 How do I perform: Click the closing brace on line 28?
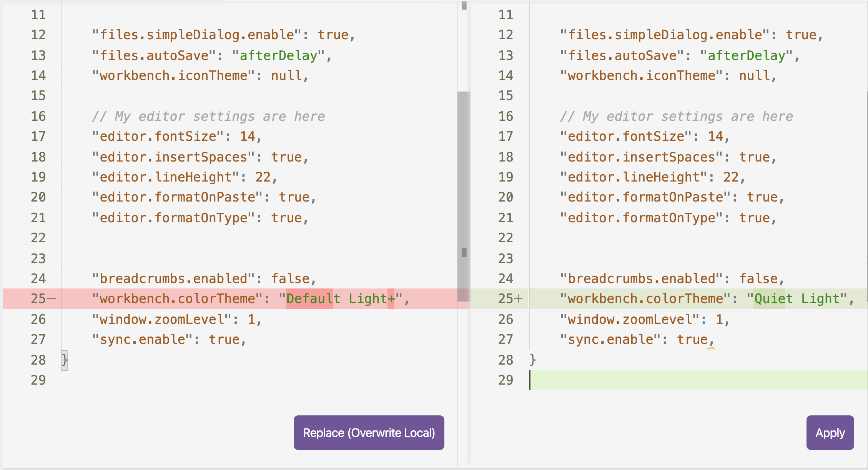pyautogui.click(x=63, y=360)
